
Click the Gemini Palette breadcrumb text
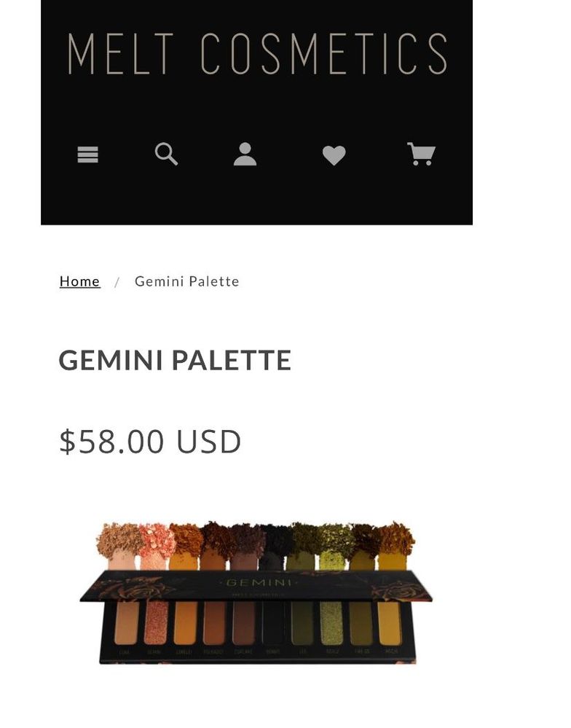[x=187, y=281]
